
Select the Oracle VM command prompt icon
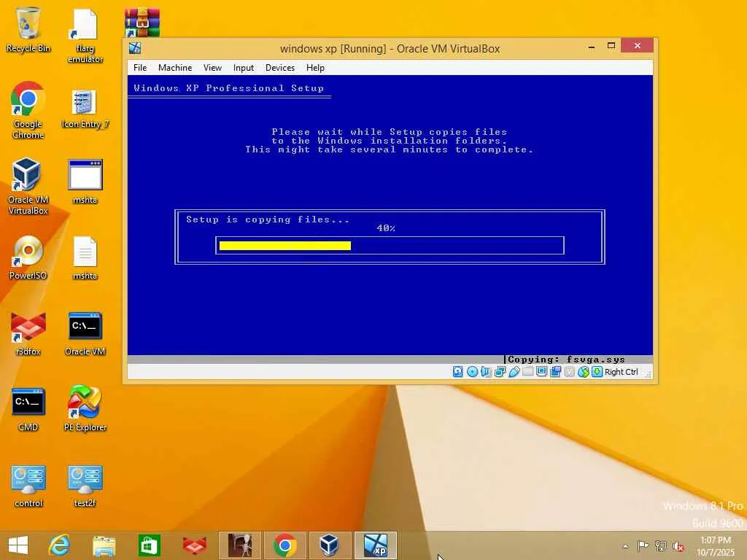[x=85, y=334]
